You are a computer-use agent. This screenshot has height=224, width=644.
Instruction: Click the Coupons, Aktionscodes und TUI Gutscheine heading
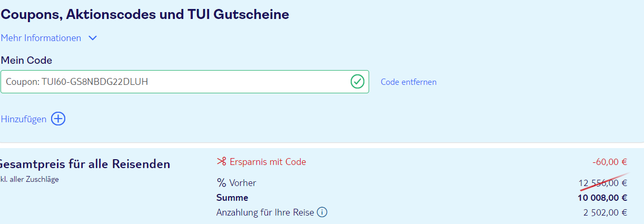145,14
